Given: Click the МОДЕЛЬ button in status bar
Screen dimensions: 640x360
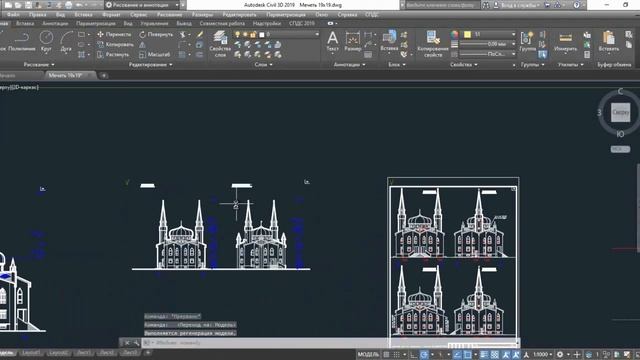Looking at the screenshot, I should coord(368,355).
